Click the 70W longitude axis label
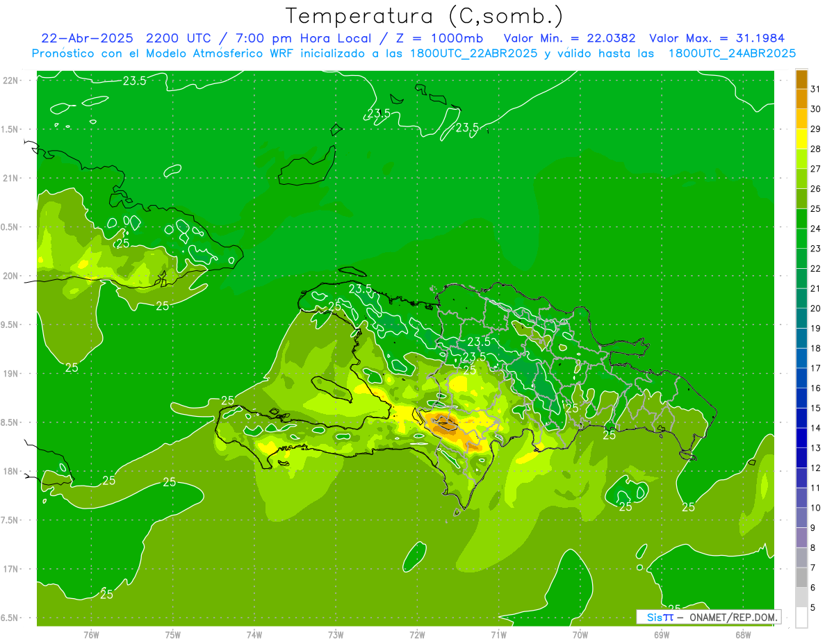This screenshot has width=834, height=644. pyautogui.click(x=580, y=635)
